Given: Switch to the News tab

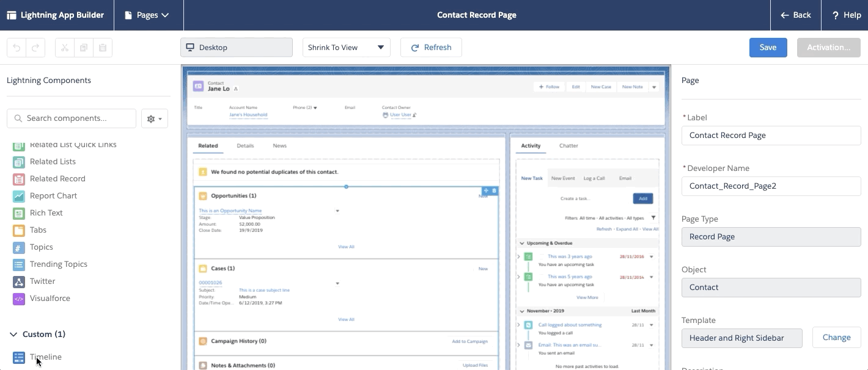Looking at the screenshot, I should [279, 146].
